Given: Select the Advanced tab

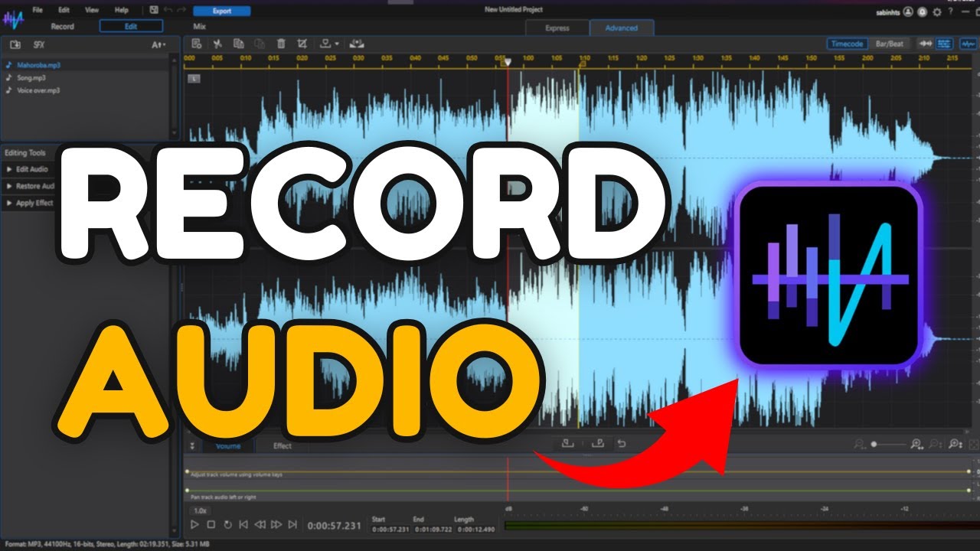Looking at the screenshot, I should tap(622, 28).
